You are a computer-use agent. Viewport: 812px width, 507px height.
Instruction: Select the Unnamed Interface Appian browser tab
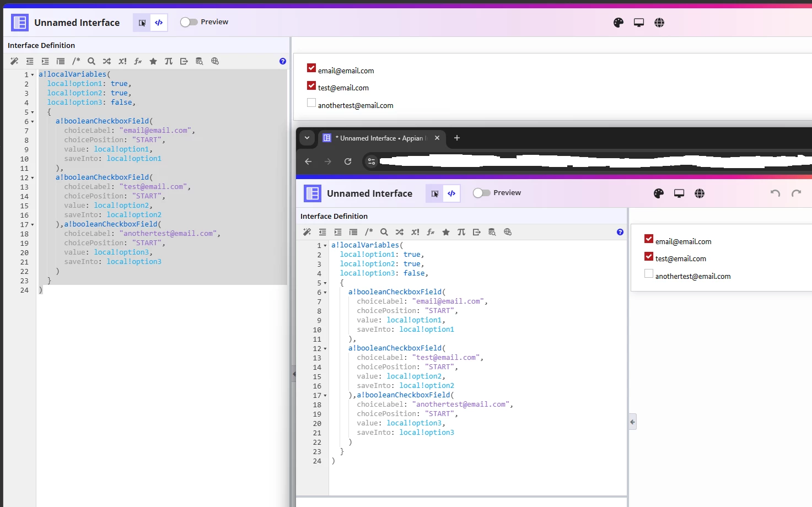coord(381,138)
